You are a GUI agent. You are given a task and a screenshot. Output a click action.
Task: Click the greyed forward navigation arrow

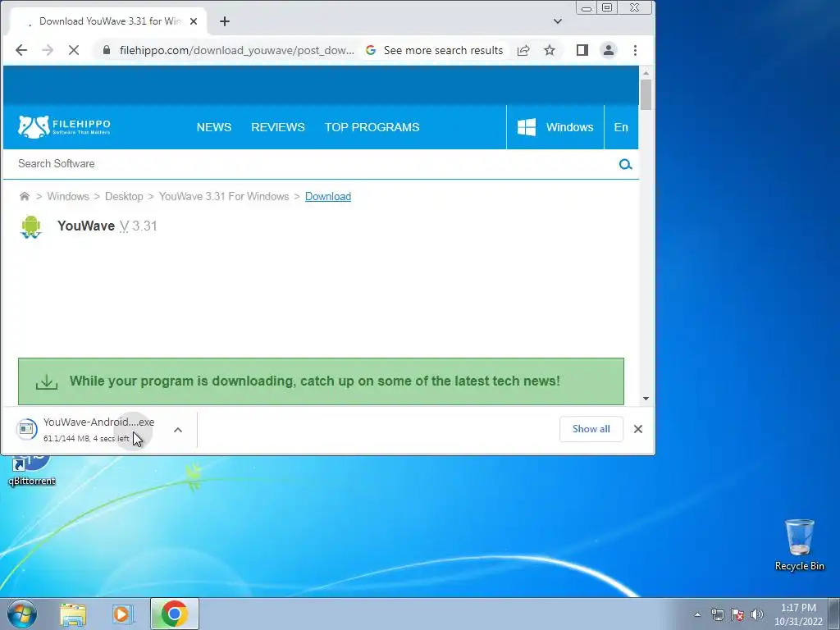[48, 50]
